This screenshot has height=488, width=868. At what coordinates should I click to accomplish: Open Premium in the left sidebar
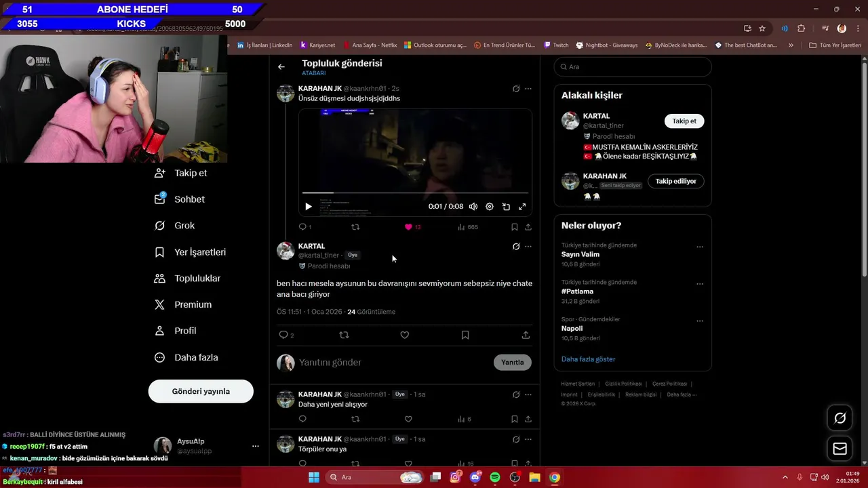click(x=183, y=305)
